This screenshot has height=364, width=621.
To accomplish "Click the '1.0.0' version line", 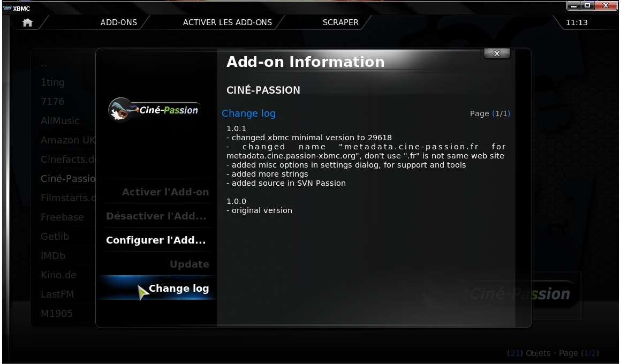I will [x=236, y=201].
